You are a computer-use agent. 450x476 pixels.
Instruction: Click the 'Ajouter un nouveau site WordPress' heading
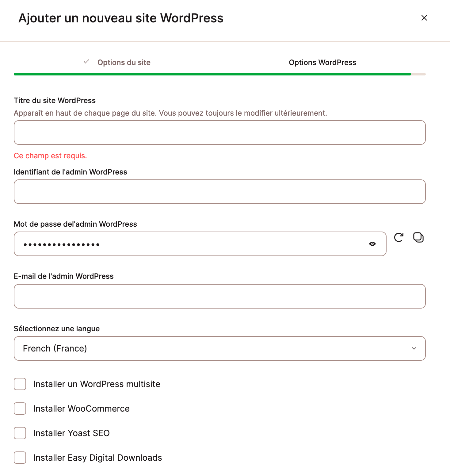pyautogui.click(x=121, y=18)
